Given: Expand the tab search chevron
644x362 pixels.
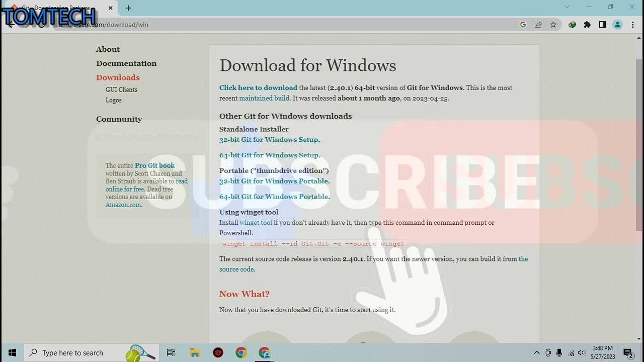Looking at the screenshot, I should [567, 7].
